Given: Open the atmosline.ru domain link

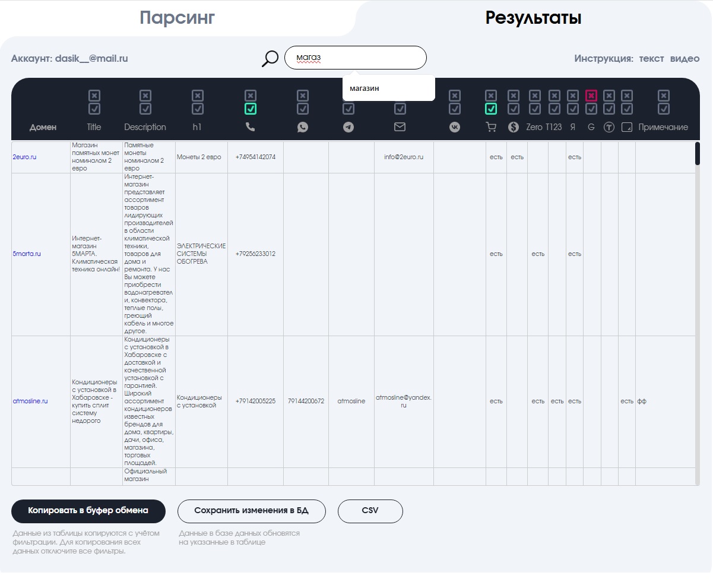Looking at the screenshot, I should click(30, 402).
